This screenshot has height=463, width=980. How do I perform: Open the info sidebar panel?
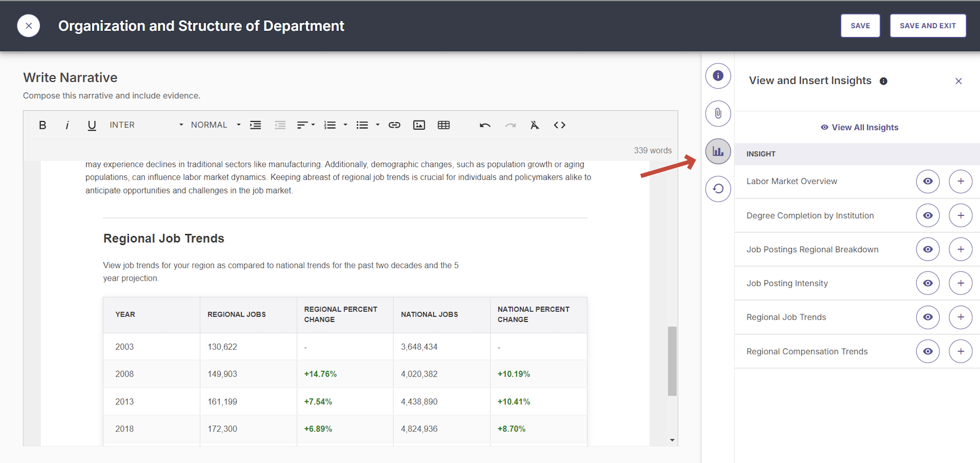click(718, 76)
